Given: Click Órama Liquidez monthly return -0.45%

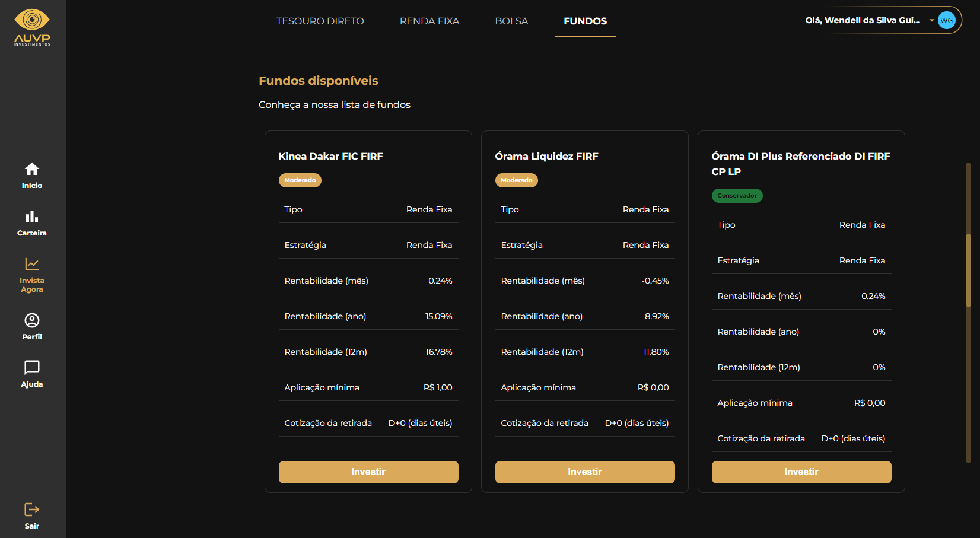Looking at the screenshot, I should 655,281.
